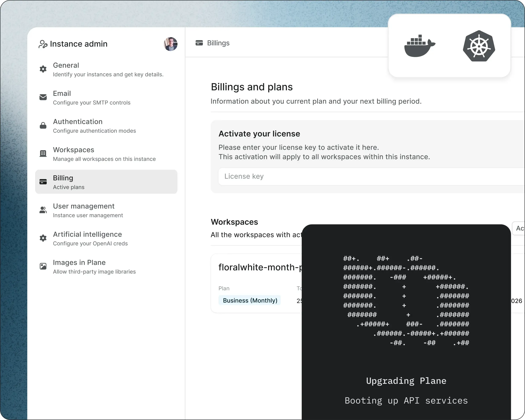Image resolution: width=525 pixels, height=420 pixels.
Task: Click the Email envelope icon
Action: coord(43,97)
